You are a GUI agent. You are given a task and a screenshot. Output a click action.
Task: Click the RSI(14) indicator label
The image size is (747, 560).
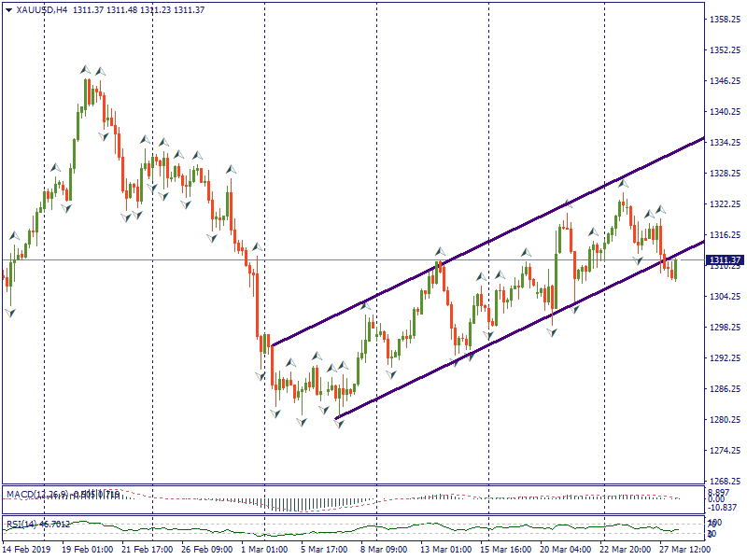37,524
